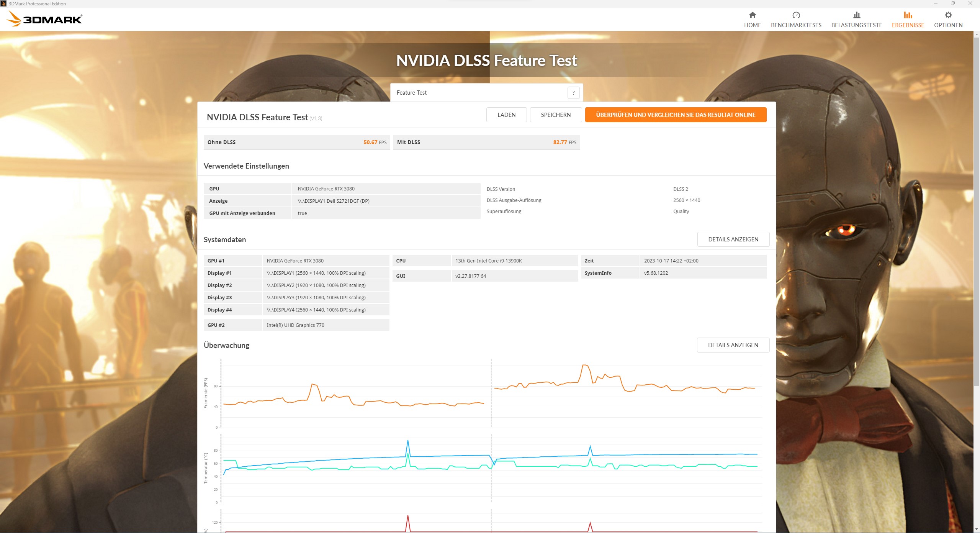Click the Home house icon
This screenshot has height=533, width=980.
tap(752, 15)
